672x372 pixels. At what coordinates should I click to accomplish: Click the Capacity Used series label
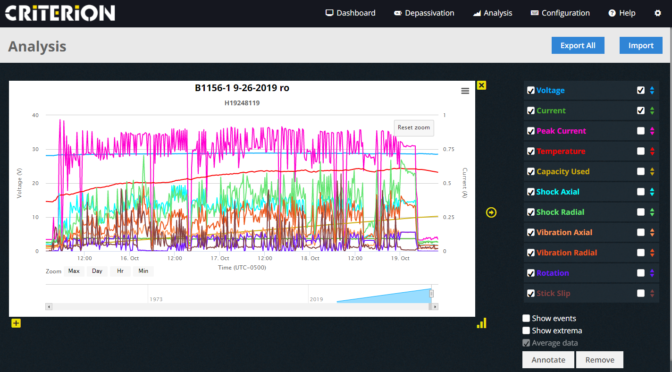(563, 171)
